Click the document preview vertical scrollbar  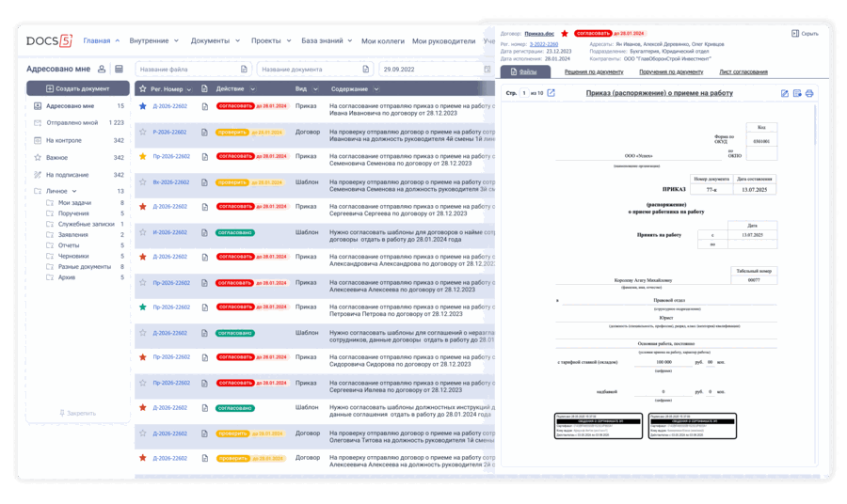click(x=815, y=125)
